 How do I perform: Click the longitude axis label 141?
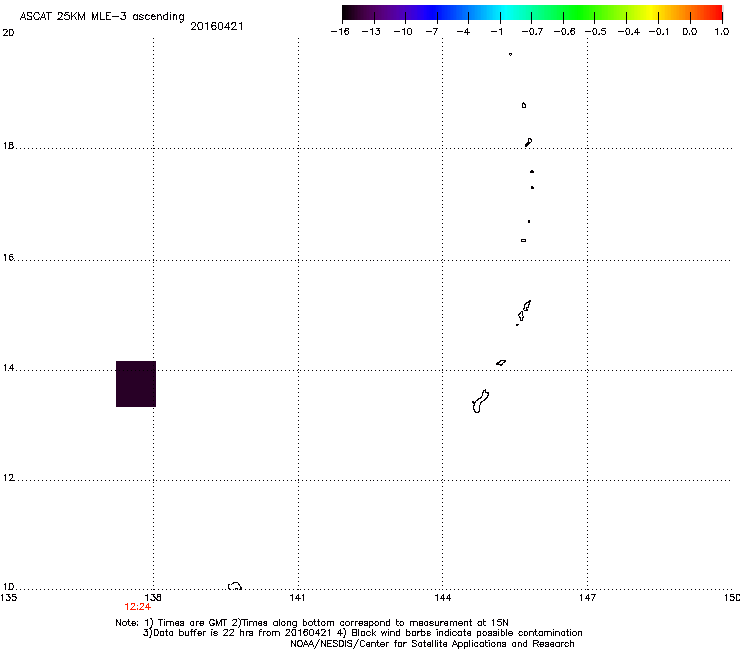click(x=297, y=598)
